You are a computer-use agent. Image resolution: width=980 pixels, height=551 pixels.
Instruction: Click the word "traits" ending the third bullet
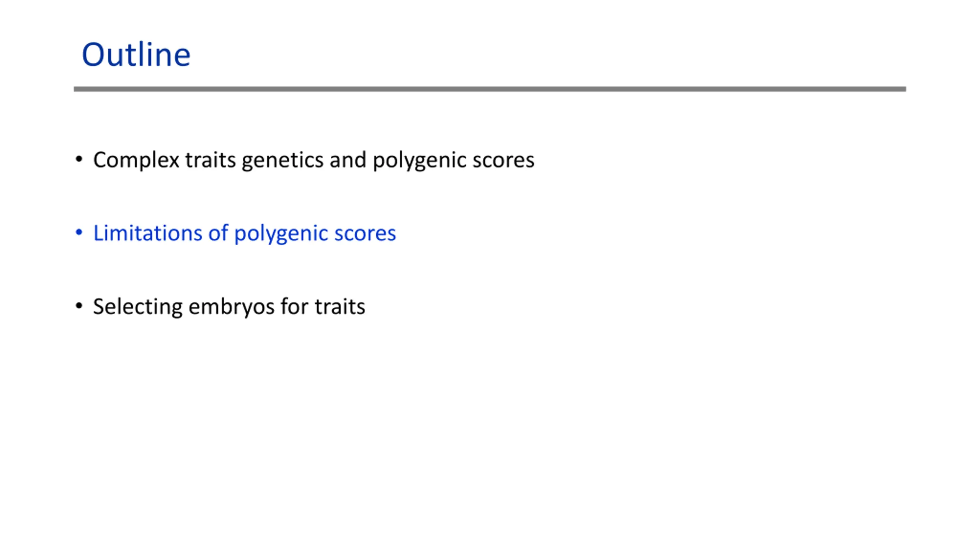click(340, 306)
